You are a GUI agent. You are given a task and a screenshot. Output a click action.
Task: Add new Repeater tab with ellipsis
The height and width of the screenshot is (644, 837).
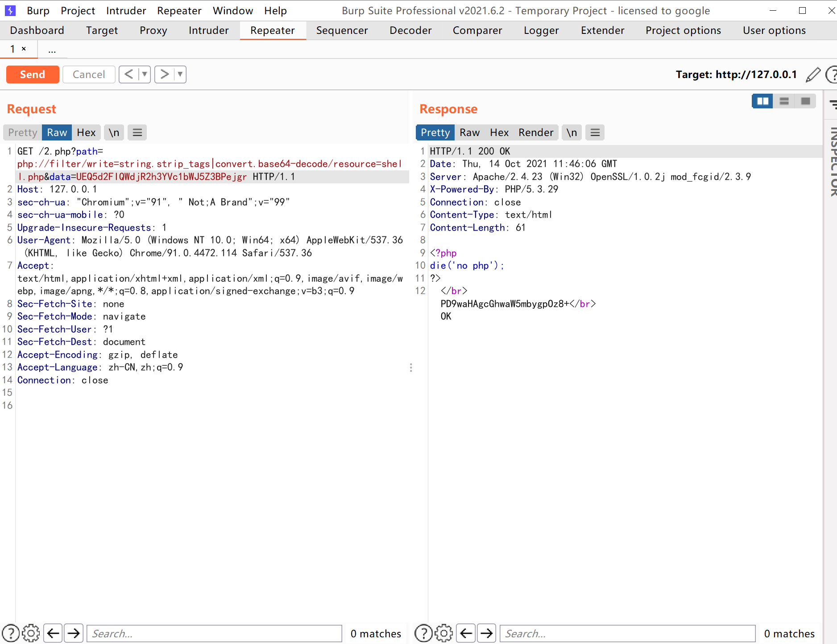click(52, 50)
